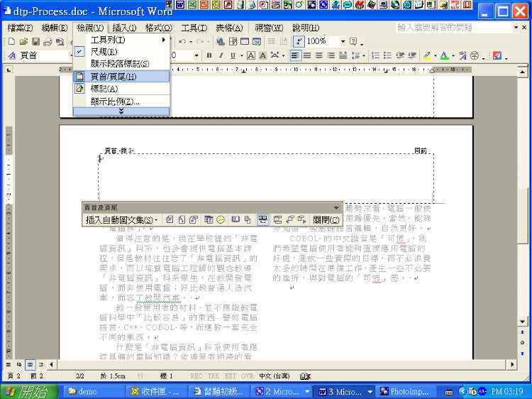Click Format Page Number icon in header toolbar
This screenshot has width=532, height=399.
pos(194,219)
